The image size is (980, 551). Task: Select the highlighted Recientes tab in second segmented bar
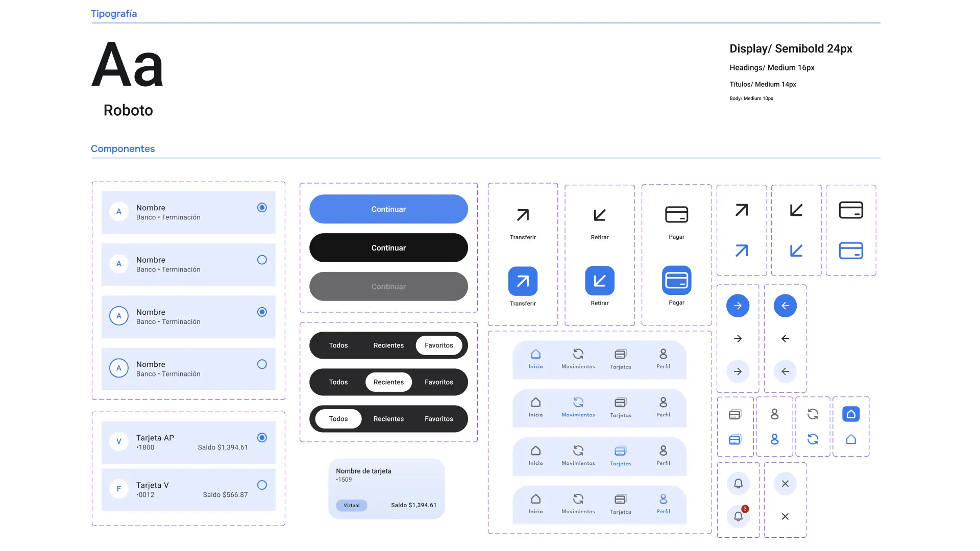click(x=388, y=382)
